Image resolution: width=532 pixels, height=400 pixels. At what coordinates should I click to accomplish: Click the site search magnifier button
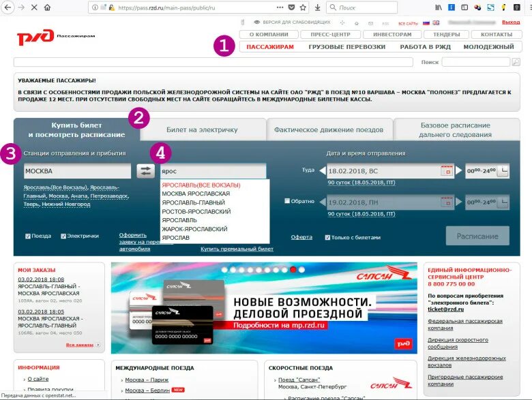516,62
